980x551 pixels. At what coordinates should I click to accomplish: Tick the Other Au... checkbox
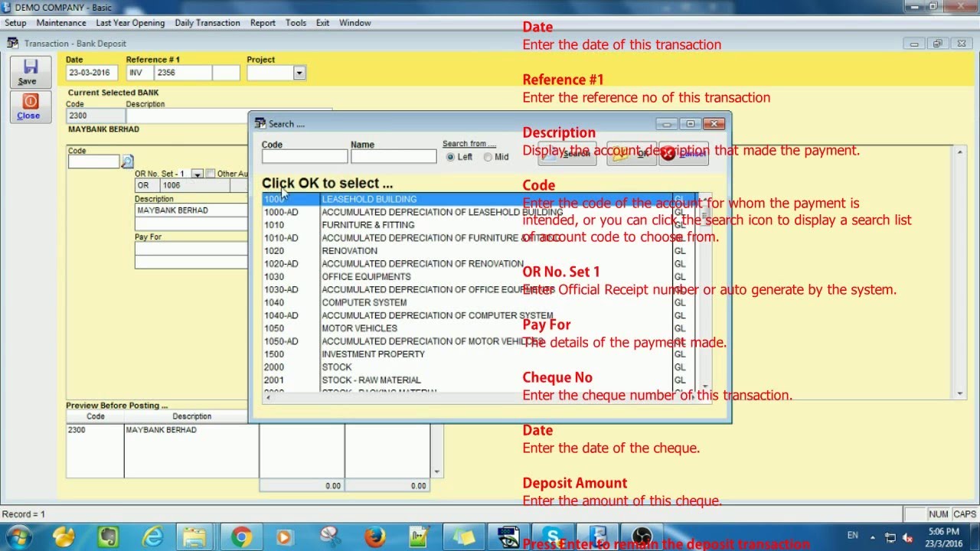211,174
